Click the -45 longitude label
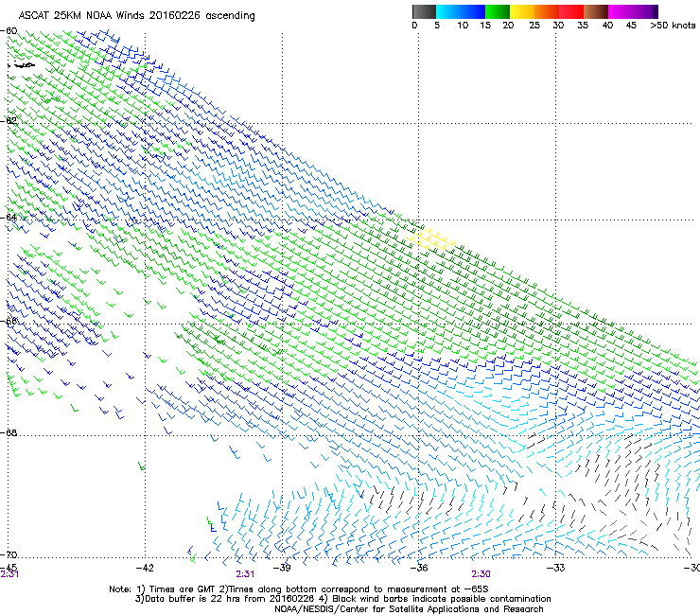Image resolution: width=700 pixels, height=615 pixels. (x=9, y=568)
